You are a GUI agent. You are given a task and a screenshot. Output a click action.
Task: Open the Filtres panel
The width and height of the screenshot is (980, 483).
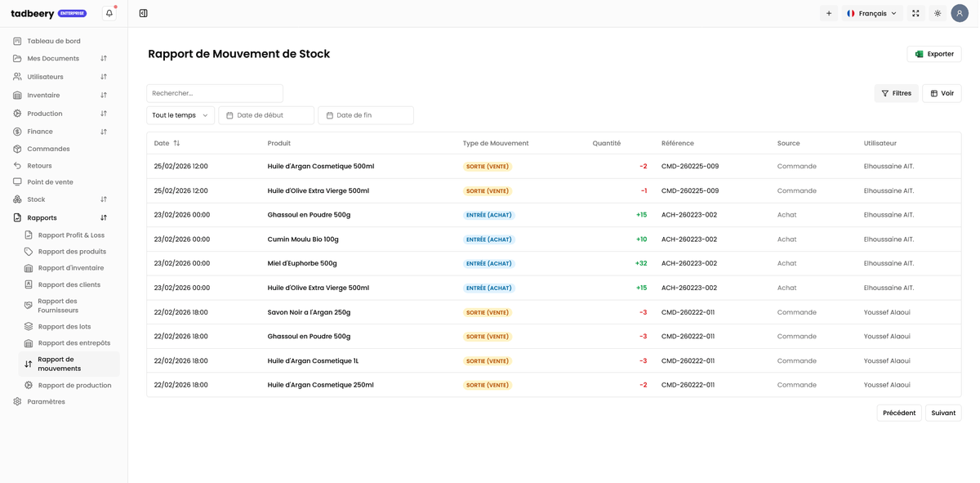tap(896, 93)
